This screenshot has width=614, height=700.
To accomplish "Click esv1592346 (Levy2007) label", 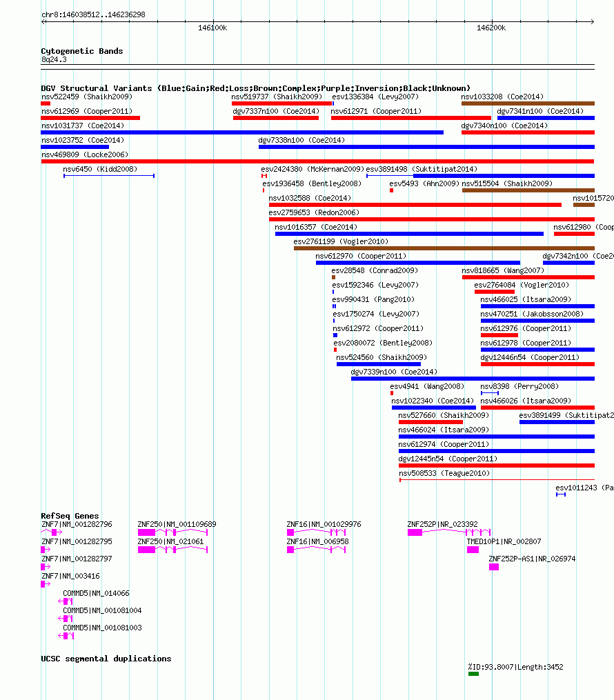I will point(375,286).
